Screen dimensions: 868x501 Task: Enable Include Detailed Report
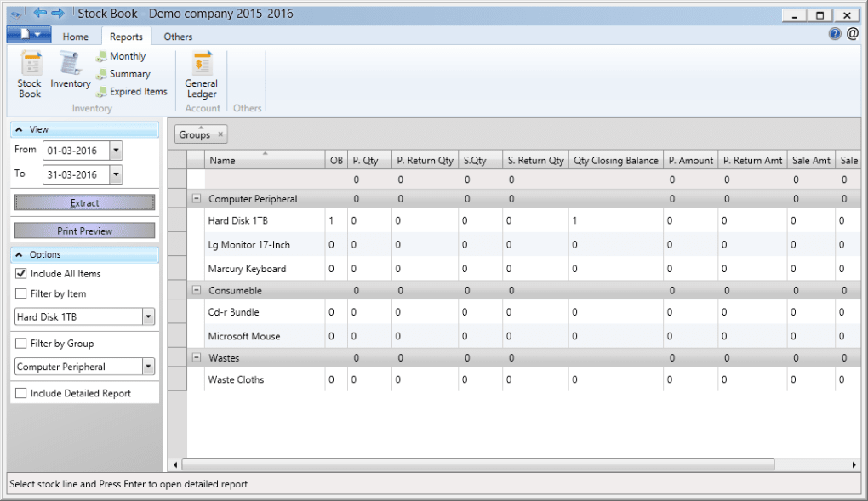pos(21,393)
